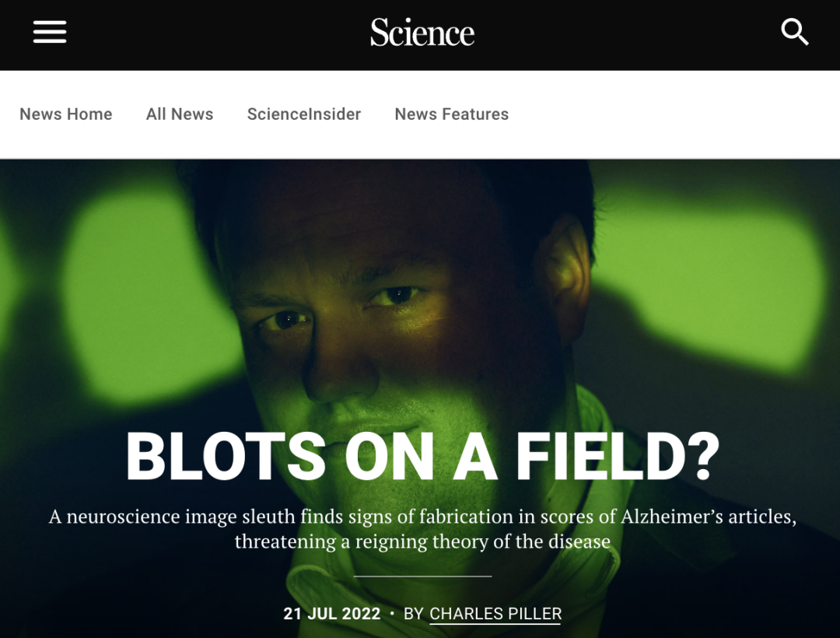Go to News Home
Screen dimensions: 840x638
(66, 114)
